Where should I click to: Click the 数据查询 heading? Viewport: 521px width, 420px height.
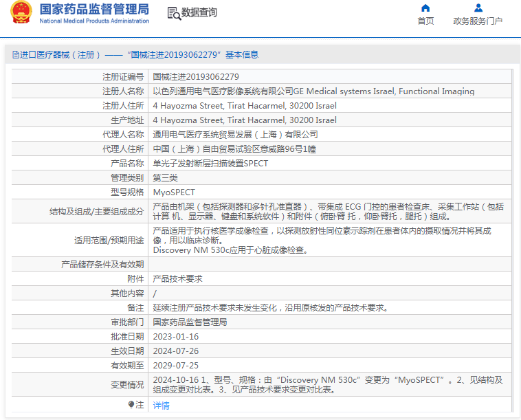pyautogui.click(x=199, y=12)
